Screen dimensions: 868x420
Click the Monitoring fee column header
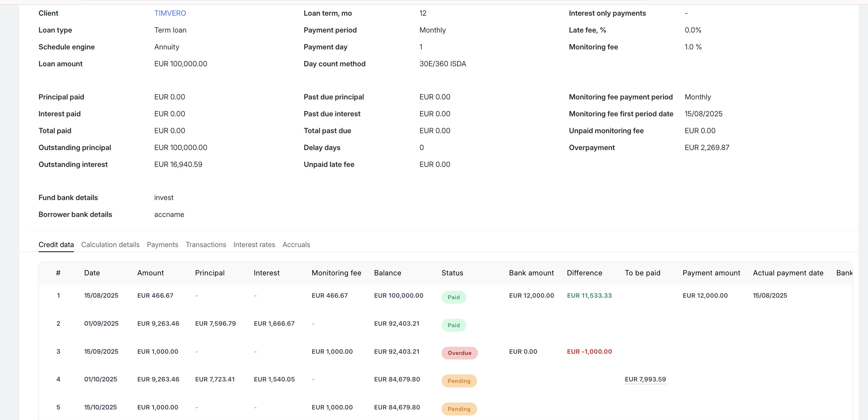[336, 273]
